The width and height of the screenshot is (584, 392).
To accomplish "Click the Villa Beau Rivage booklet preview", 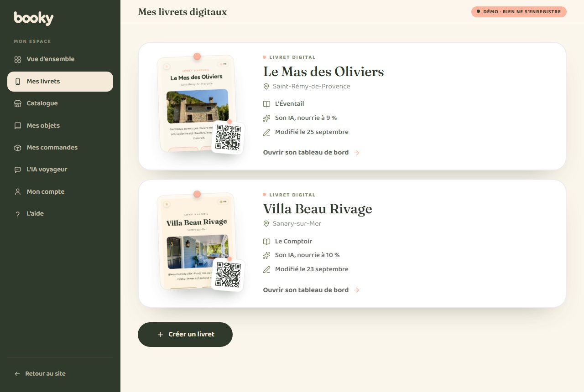I will coord(197,242).
